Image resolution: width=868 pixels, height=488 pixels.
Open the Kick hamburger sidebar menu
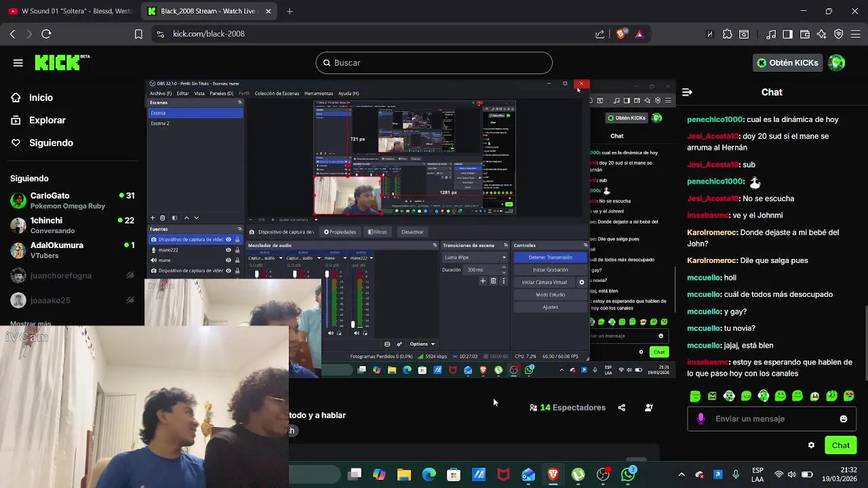tap(18, 63)
